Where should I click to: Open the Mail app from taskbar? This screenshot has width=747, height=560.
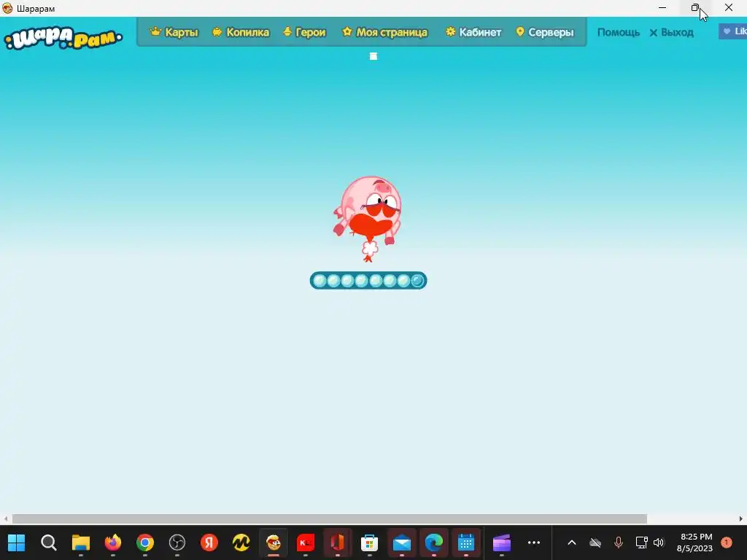tap(402, 542)
